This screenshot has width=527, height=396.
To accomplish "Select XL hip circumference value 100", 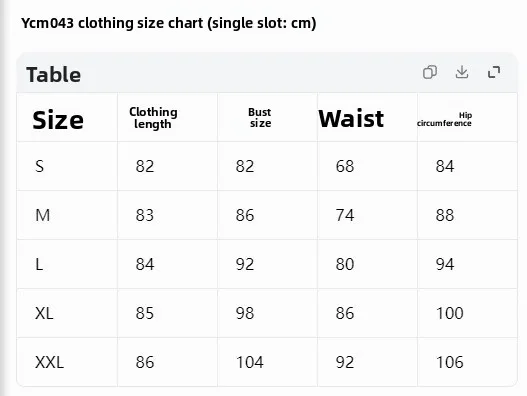I will pos(450,313).
